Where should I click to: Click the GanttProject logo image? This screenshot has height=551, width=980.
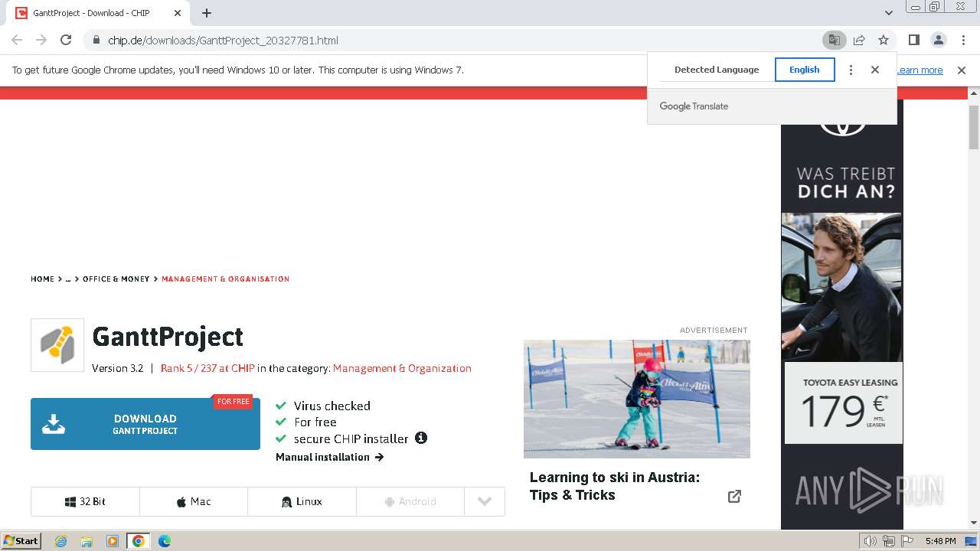click(x=57, y=345)
